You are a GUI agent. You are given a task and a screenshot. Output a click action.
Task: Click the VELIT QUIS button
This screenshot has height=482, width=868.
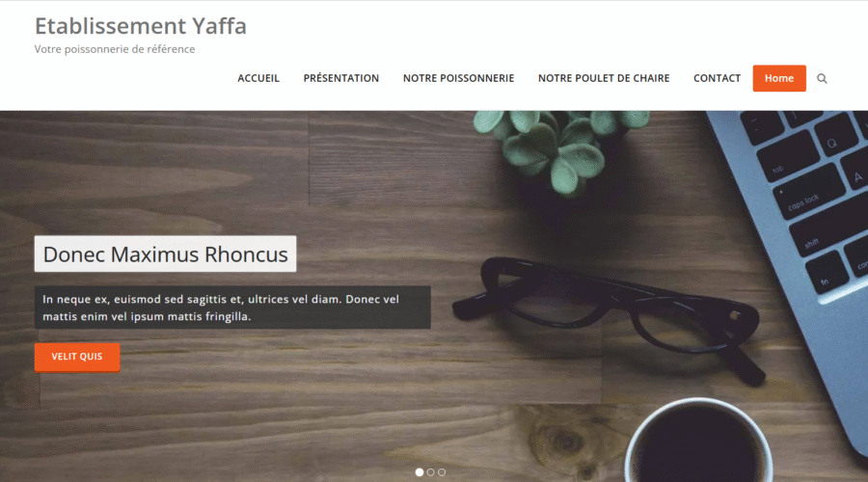(77, 357)
